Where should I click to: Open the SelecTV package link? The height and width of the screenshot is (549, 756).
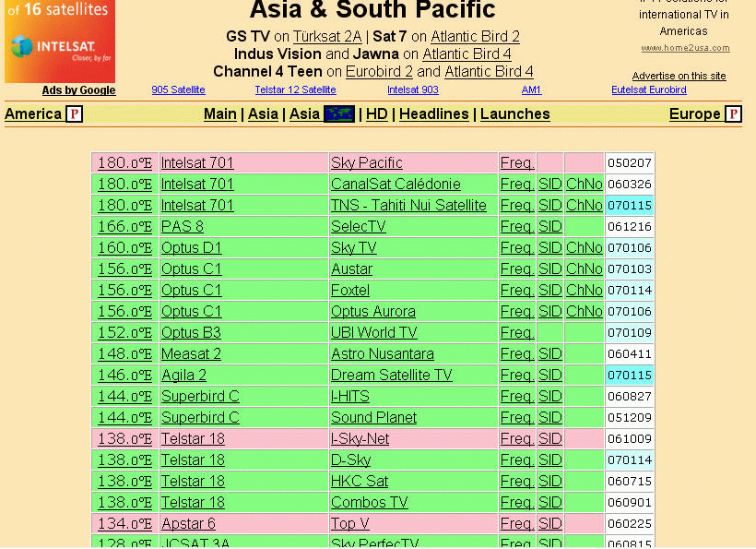359,227
